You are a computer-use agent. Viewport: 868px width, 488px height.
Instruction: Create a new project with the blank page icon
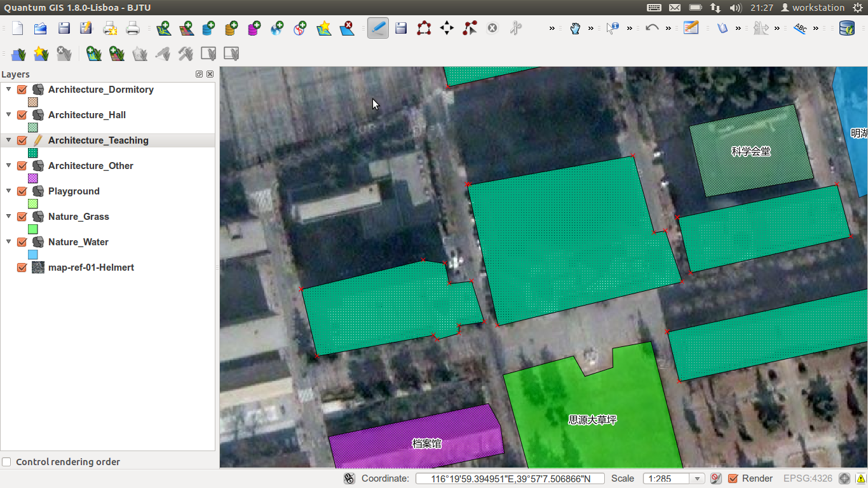pos(18,28)
